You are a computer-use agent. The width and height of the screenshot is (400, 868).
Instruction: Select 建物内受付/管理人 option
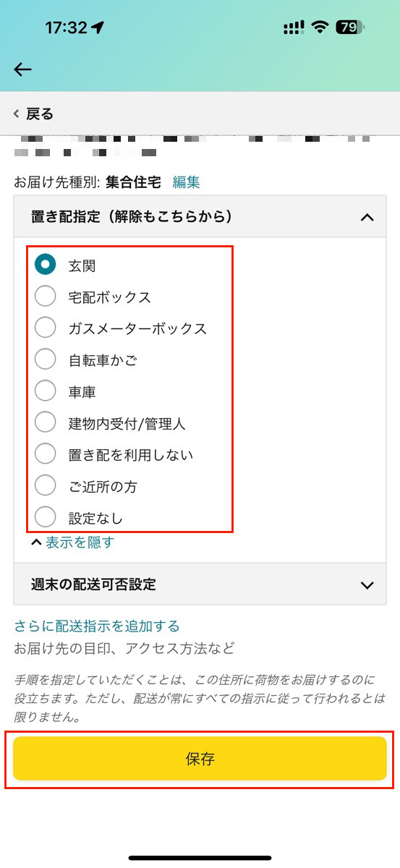click(45, 422)
